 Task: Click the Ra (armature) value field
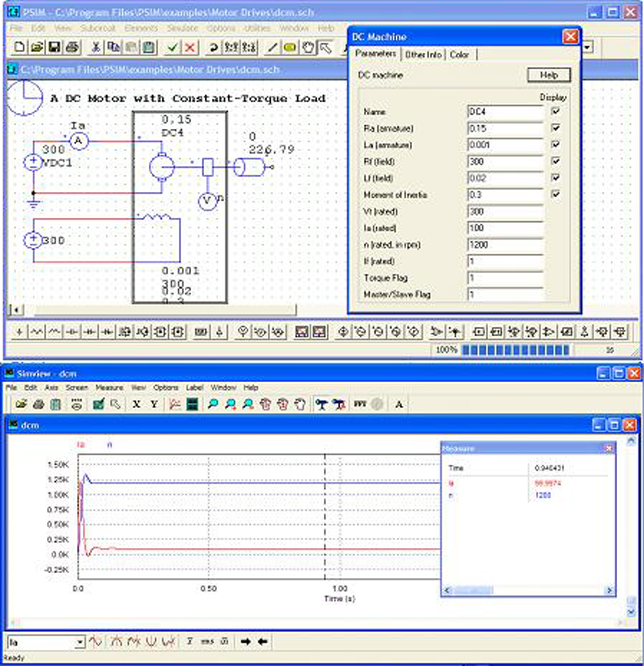(505, 128)
